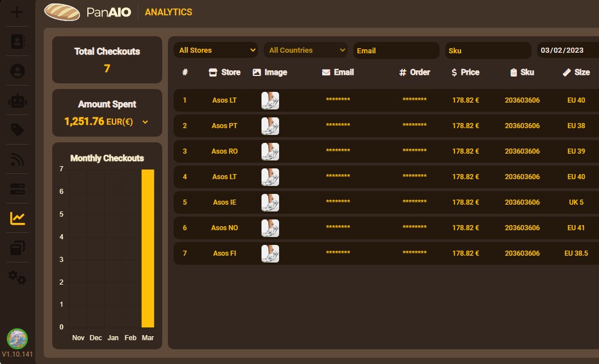Open the RSS feed monitor icon
The height and width of the screenshot is (364, 599).
(17, 160)
